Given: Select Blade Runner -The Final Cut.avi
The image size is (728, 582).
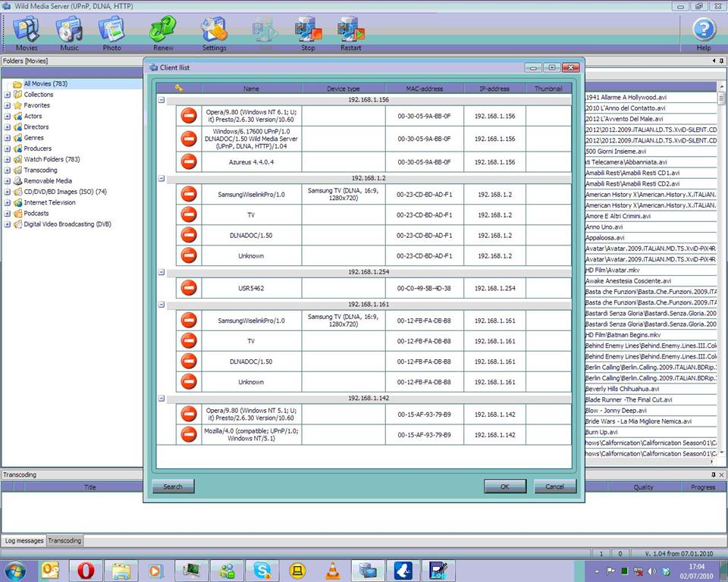Looking at the screenshot, I should pos(629,399).
